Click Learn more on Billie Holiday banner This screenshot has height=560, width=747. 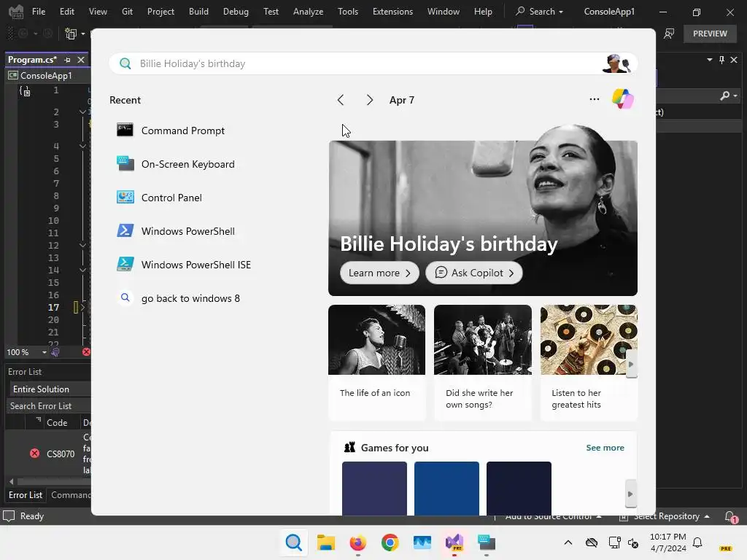pyautogui.click(x=379, y=273)
